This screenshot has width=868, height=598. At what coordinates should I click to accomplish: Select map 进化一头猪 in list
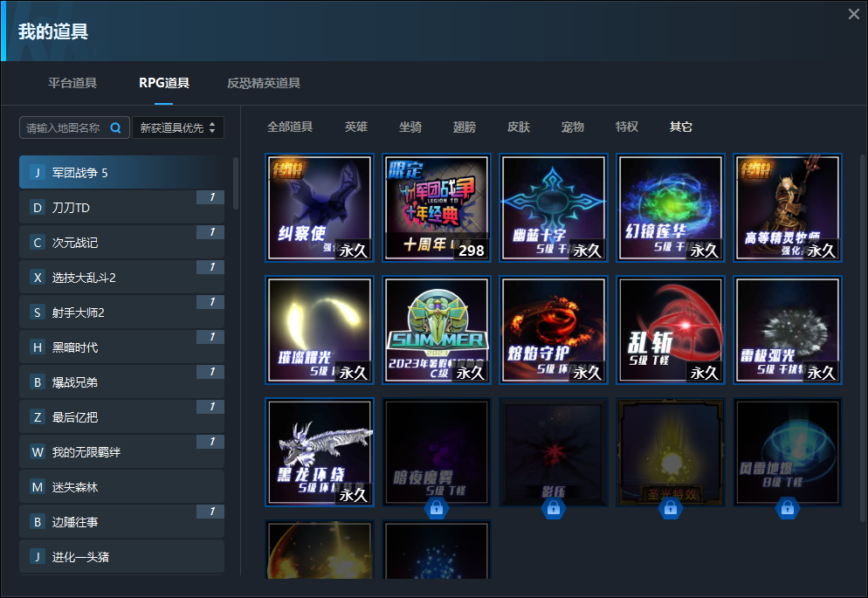[121, 556]
